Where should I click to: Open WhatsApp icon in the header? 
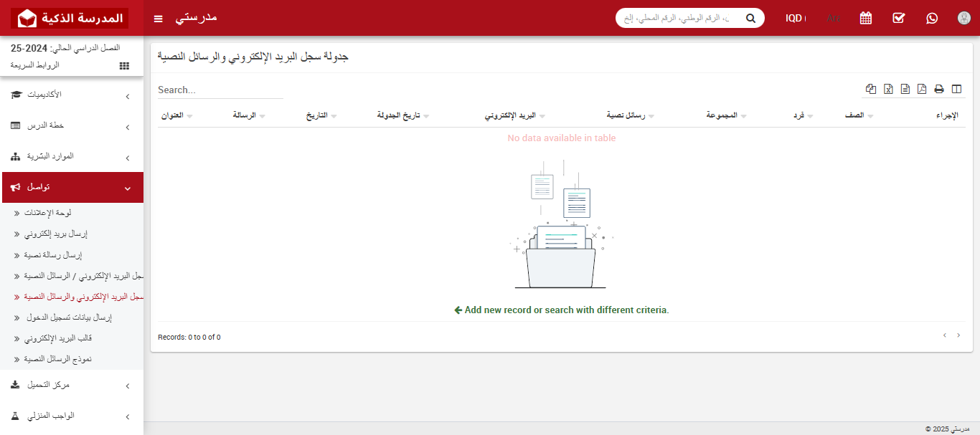coord(931,18)
